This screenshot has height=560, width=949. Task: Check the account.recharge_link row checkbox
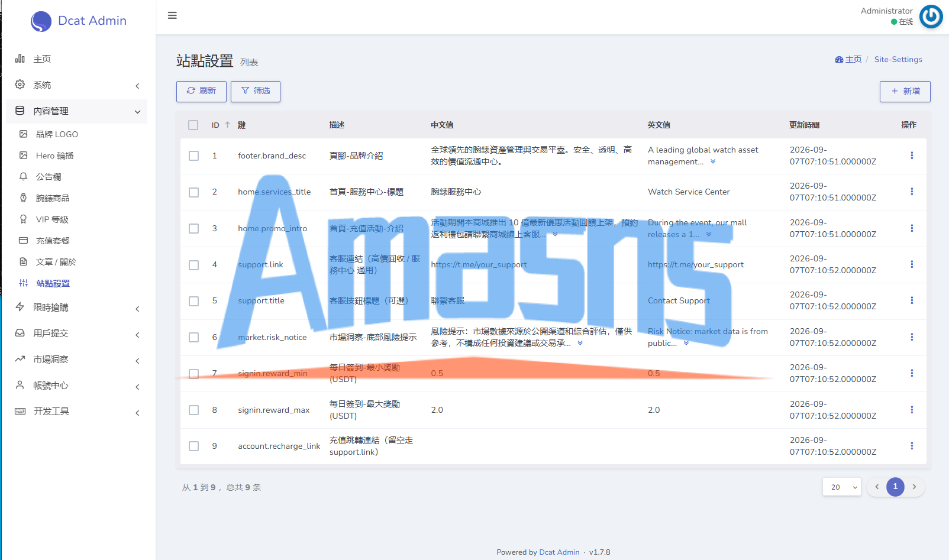click(193, 446)
